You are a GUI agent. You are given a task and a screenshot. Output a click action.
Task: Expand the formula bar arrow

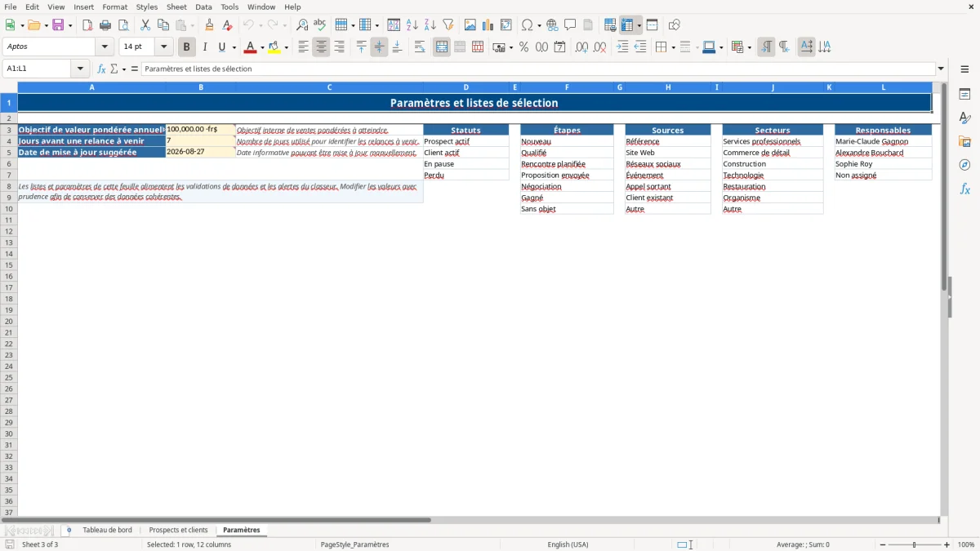[941, 69]
